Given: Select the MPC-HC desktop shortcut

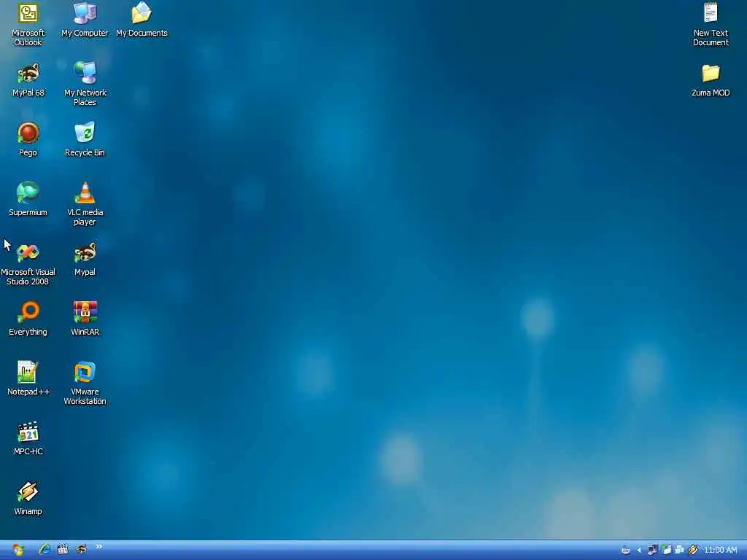Looking at the screenshot, I should pos(28,438).
